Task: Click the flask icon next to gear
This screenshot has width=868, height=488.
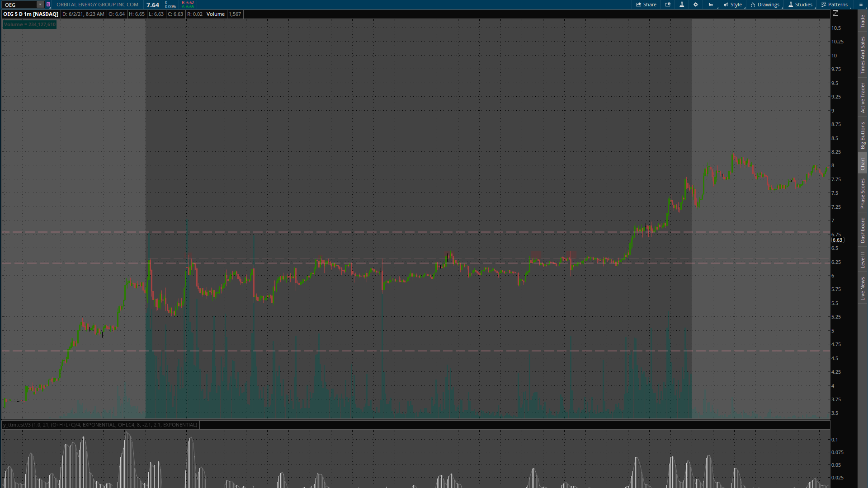Action: click(x=682, y=5)
